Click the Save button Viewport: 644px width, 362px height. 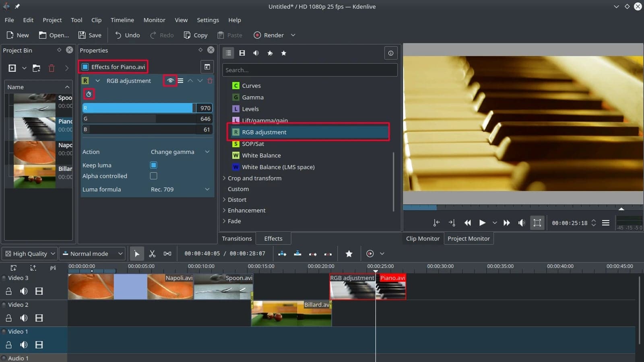(90, 35)
